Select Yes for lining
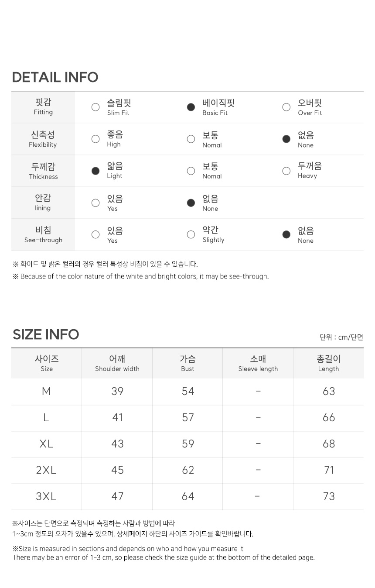 click(95, 203)
